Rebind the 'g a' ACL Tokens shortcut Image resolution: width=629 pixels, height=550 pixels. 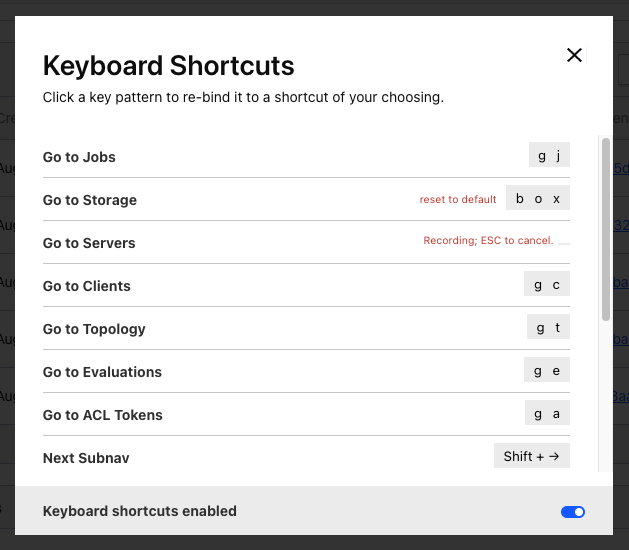[547, 414]
